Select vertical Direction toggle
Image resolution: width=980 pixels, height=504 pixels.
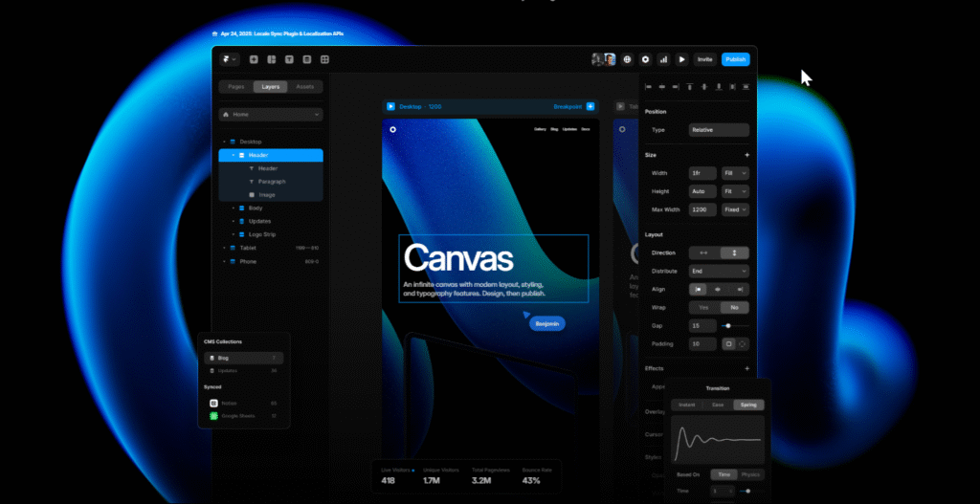click(734, 252)
